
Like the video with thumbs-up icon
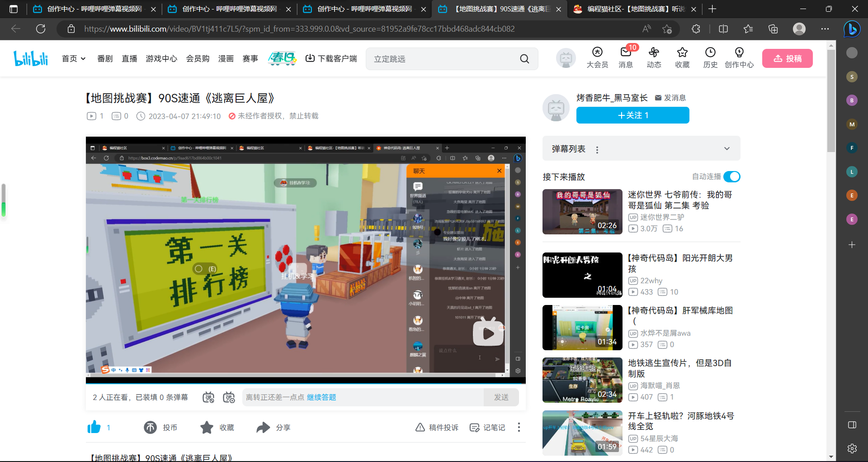94,427
